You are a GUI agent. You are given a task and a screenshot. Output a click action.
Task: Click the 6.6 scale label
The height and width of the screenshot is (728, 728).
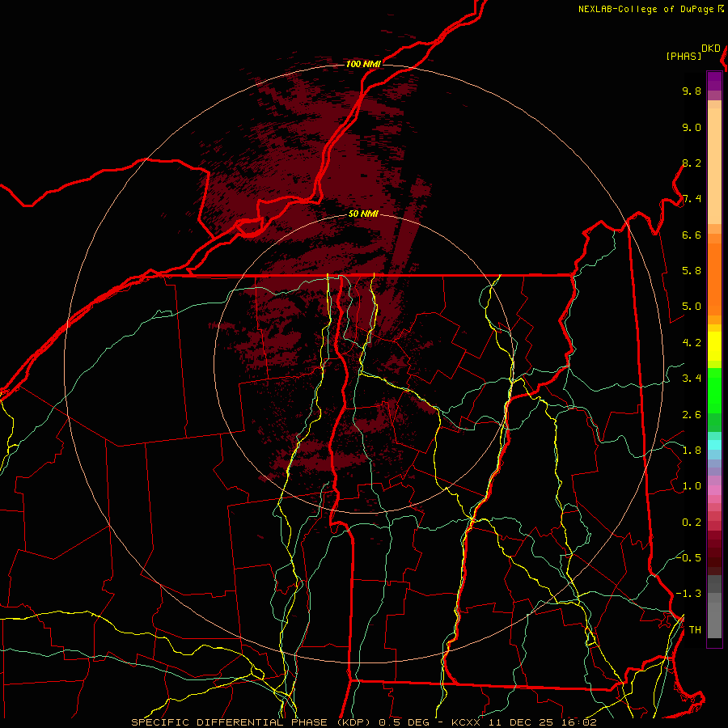click(692, 235)
